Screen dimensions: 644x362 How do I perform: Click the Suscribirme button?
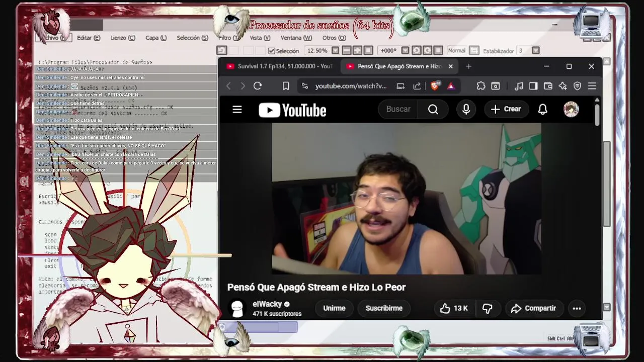point(384,308)
